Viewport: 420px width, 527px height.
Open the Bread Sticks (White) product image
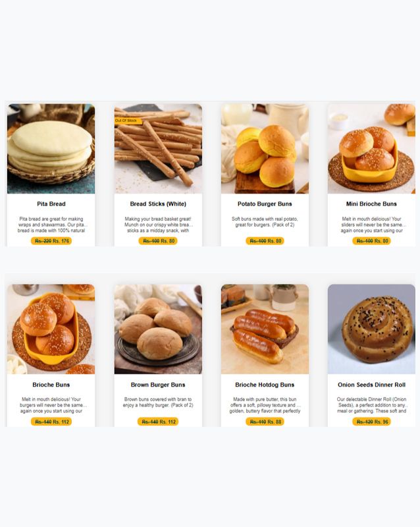pyautogui.click(x=158, y=149)
